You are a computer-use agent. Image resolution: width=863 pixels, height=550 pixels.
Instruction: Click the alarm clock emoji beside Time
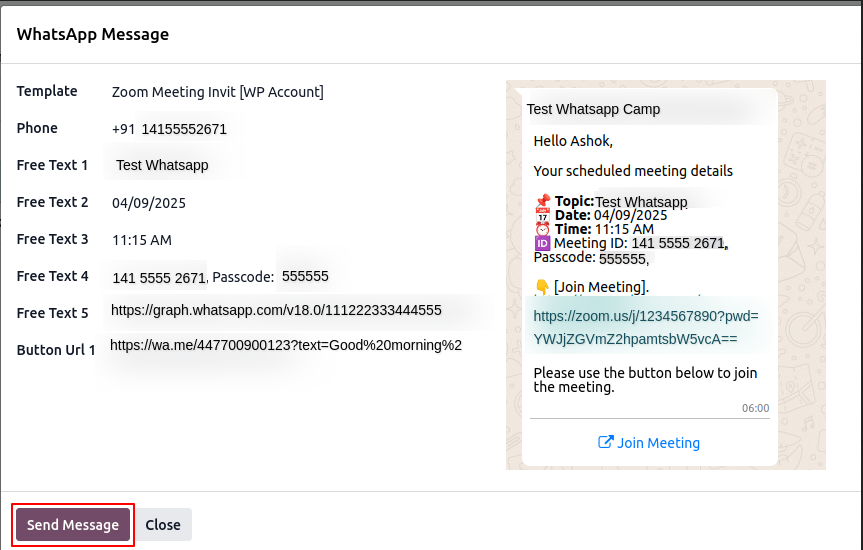point(542,229)
